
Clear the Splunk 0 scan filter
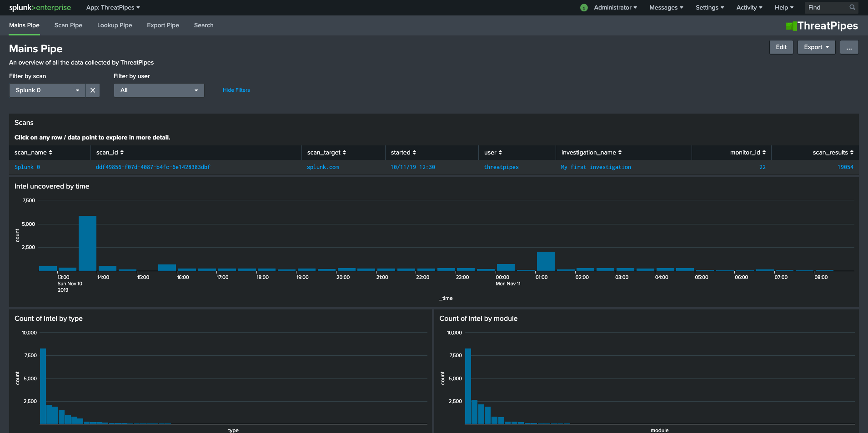click(93, 90)
